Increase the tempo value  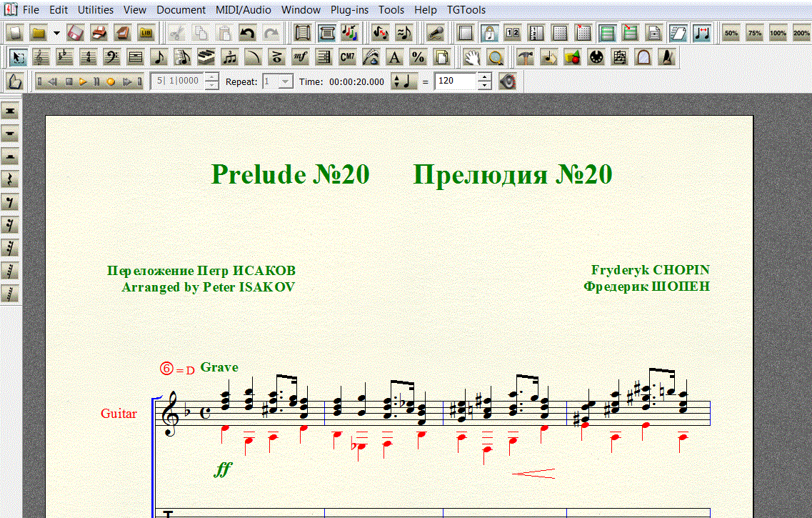point(484,77)
